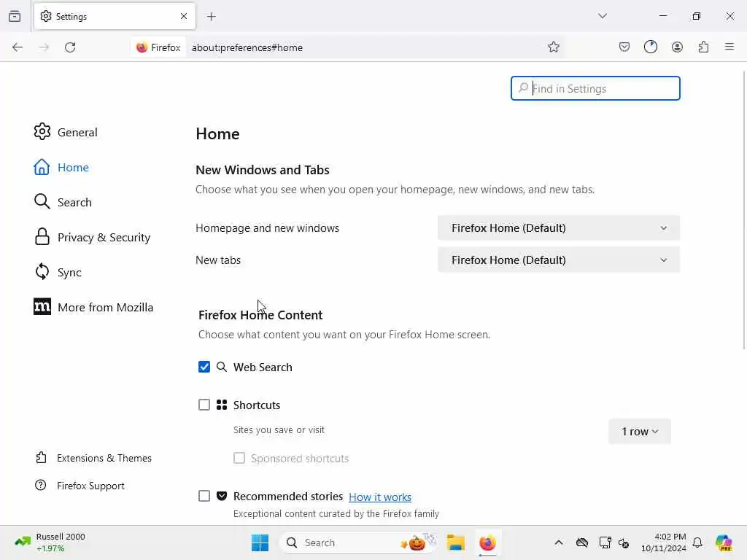Open the clock showing 4:02 PM
Image resolution: width=747 pixels, height=560 pixels.
click(x=664, y=542)
